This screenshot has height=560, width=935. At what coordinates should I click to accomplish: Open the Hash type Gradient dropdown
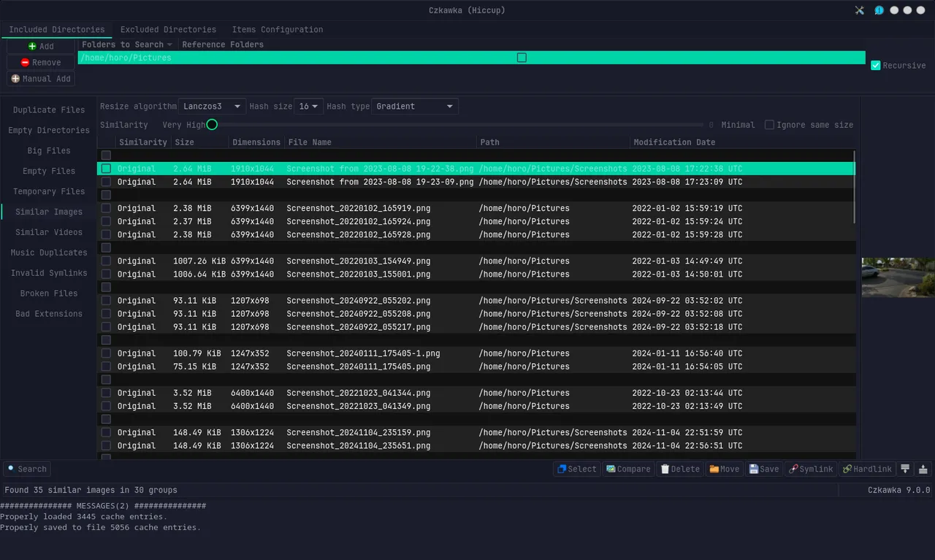coord(414,107)
